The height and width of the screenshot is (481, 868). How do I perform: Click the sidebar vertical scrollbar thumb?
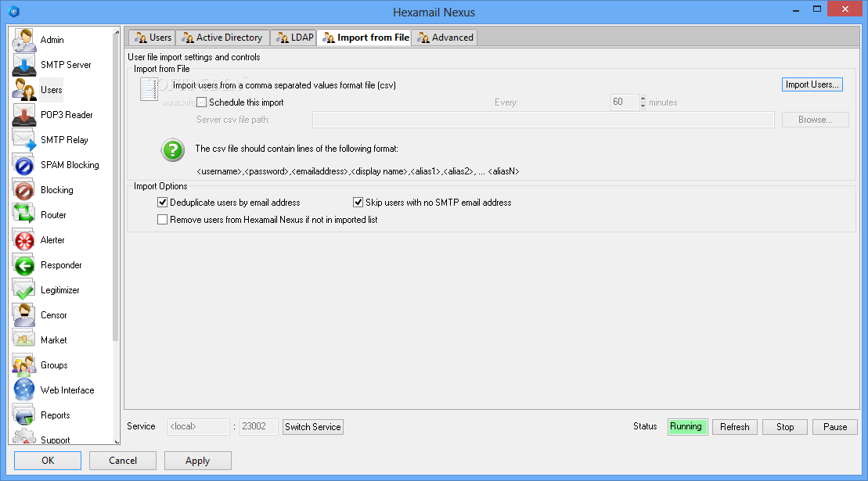[x=117, y=188]
